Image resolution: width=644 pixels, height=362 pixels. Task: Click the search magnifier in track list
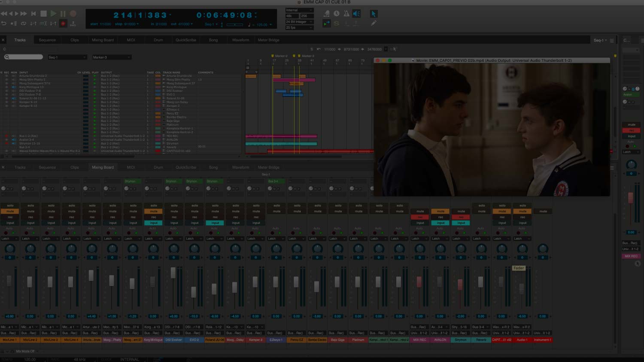pos(7,57)
